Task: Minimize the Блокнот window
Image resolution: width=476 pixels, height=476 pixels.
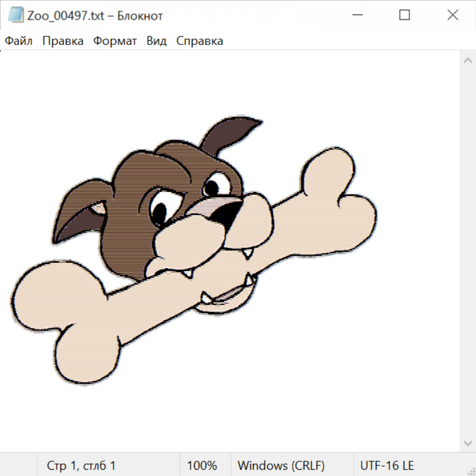Action: (356, 15)
